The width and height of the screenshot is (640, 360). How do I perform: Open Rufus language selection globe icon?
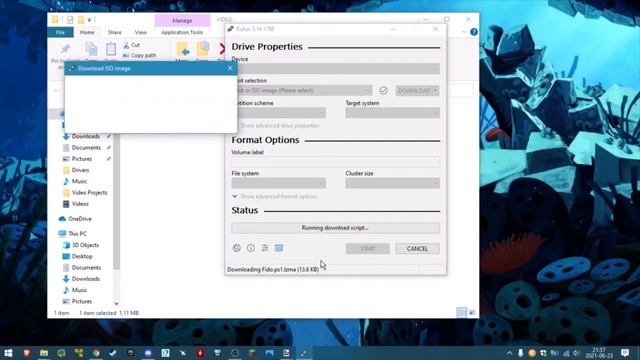click(237, 248)
